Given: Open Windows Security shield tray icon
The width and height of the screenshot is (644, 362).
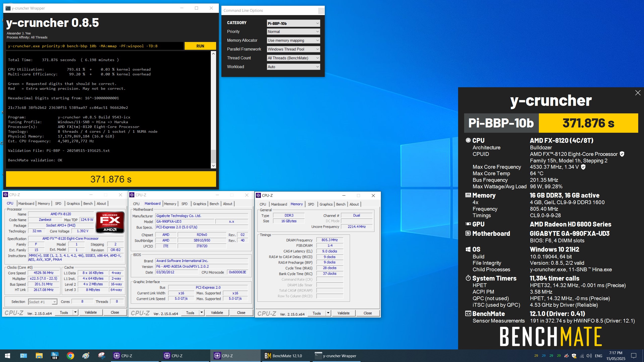Looking at the screenshot, I should point(574,356).
